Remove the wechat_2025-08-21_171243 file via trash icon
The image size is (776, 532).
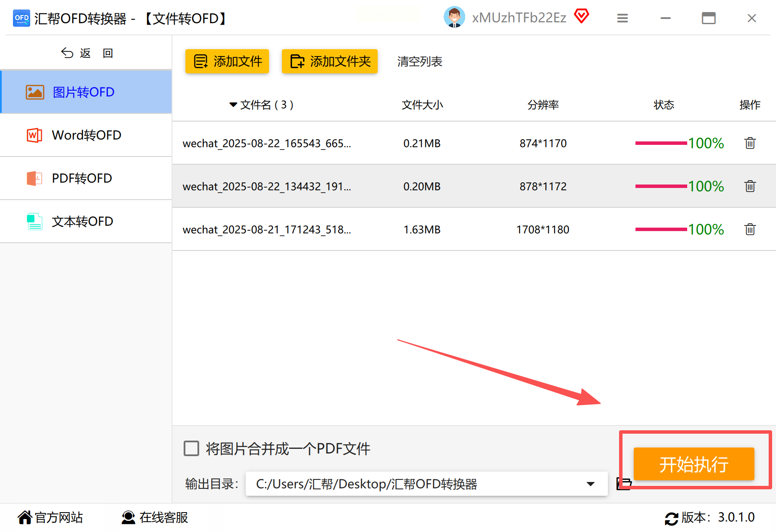(750, 229)
